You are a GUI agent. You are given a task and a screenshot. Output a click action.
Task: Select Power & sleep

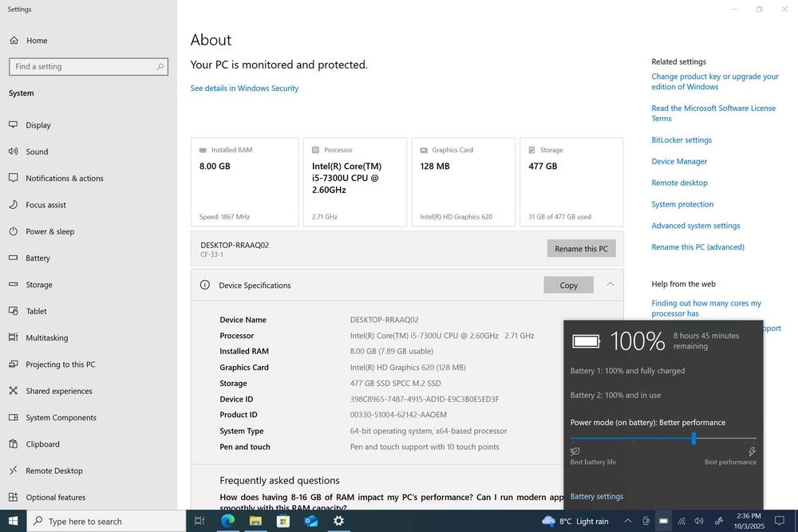(x=49, y=231)
